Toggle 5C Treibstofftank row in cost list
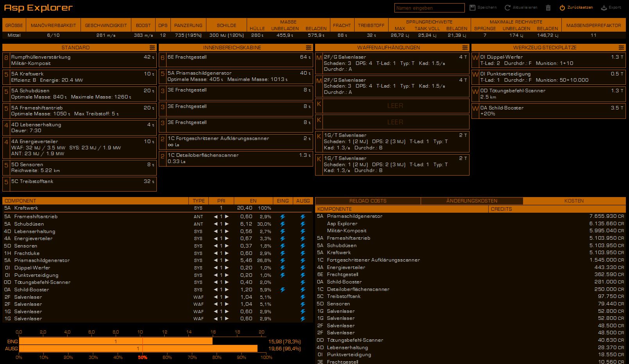Viewport: 629px width, 364px height. pos(470,296)
